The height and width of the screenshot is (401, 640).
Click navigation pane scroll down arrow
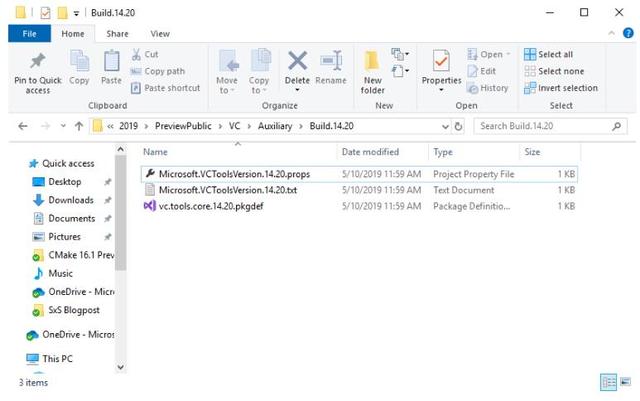(120, 367)
